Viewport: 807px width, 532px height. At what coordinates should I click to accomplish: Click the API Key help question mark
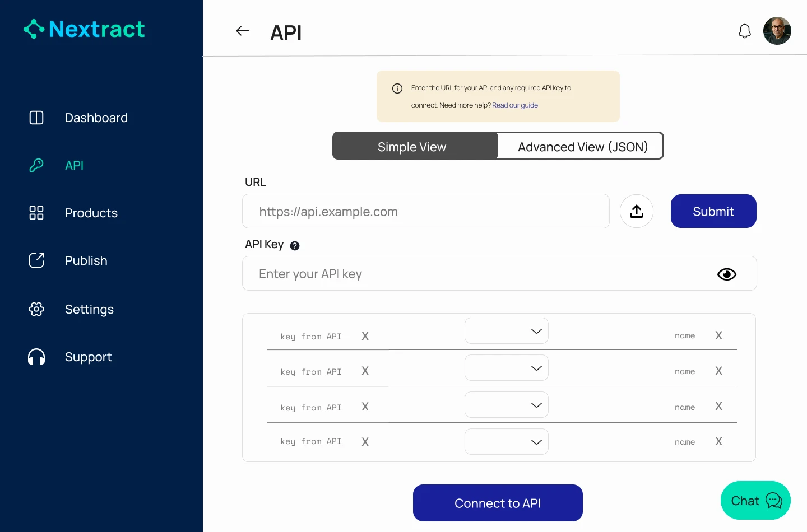[295, 245]
